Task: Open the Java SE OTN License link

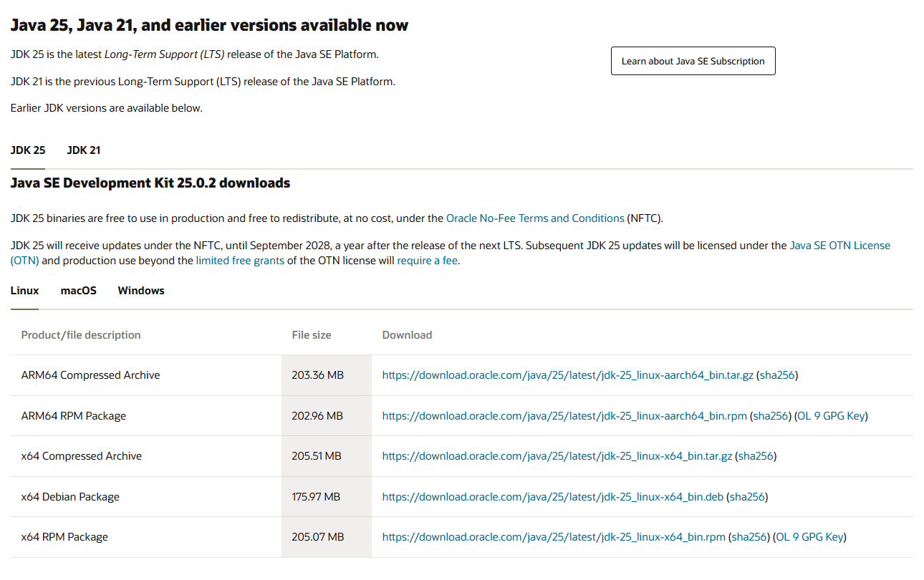Action: 839,246
